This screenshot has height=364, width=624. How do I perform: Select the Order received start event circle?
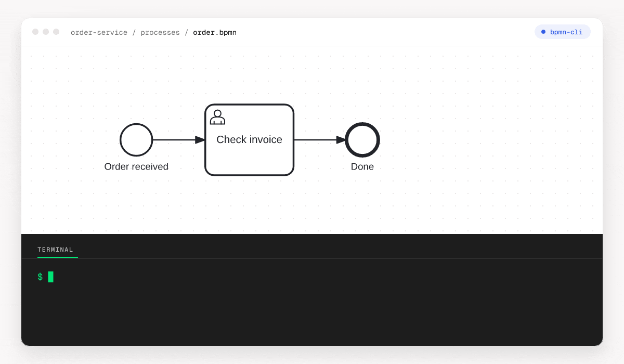pyautogui.click(x=136, y=140)
